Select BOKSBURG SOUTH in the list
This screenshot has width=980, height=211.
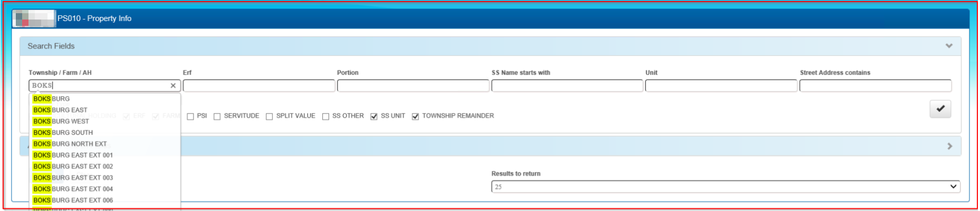click(63, 132)
